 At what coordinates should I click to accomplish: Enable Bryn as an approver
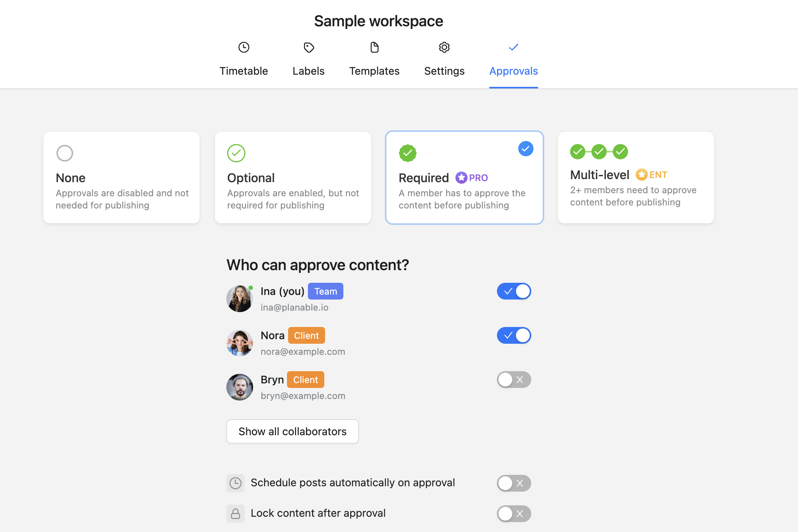tap(514, 380)
